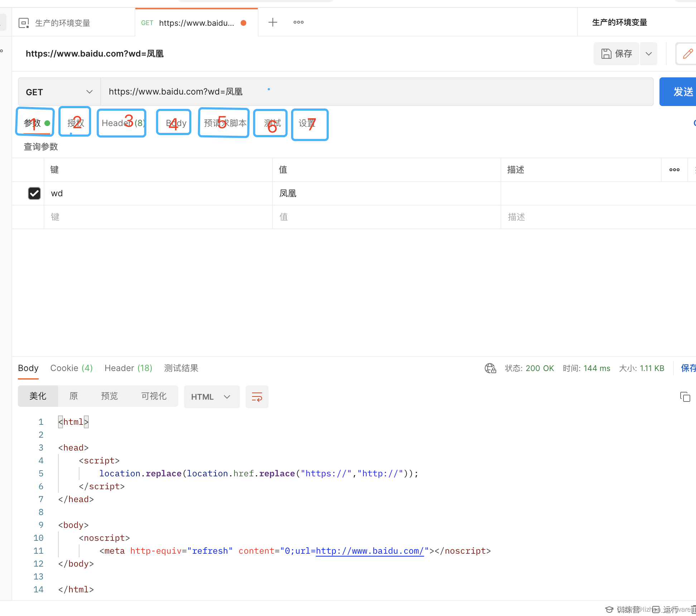
Task: Click the request title https://www.baidu.com?wd=凤凰
Action: point(95,54)
